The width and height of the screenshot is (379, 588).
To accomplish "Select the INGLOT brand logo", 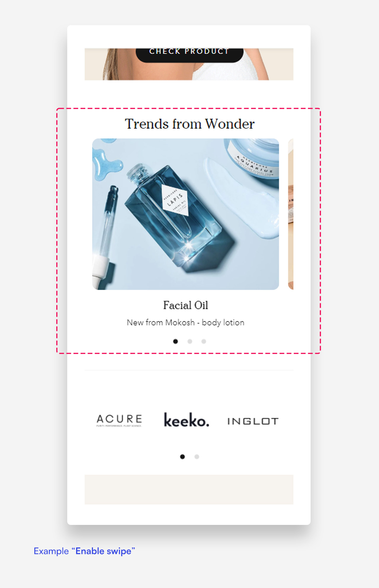I will coord(253,421).
